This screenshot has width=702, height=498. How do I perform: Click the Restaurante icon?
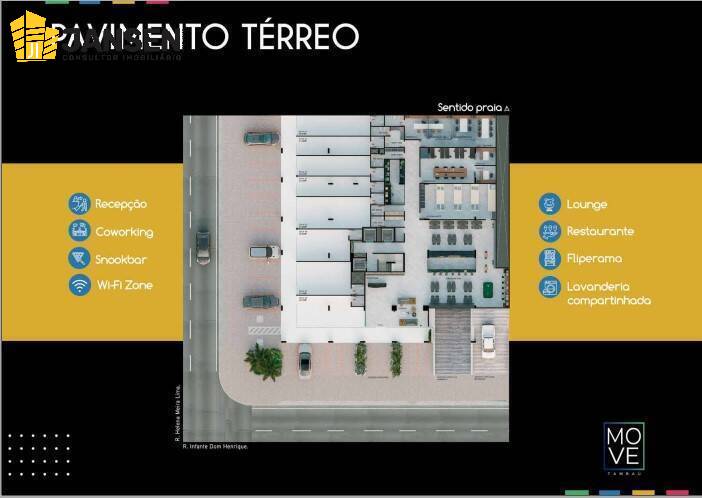tap(550, 232)
